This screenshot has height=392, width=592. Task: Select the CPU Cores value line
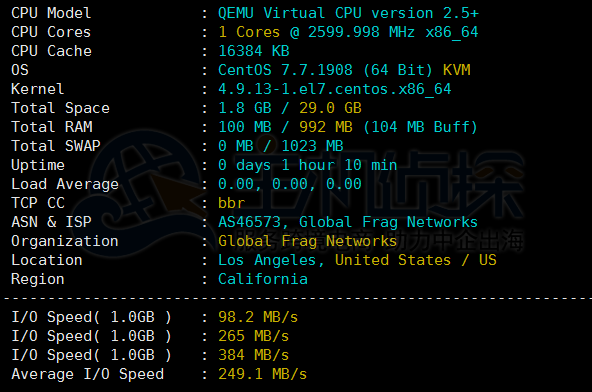(x=348, y=32)
